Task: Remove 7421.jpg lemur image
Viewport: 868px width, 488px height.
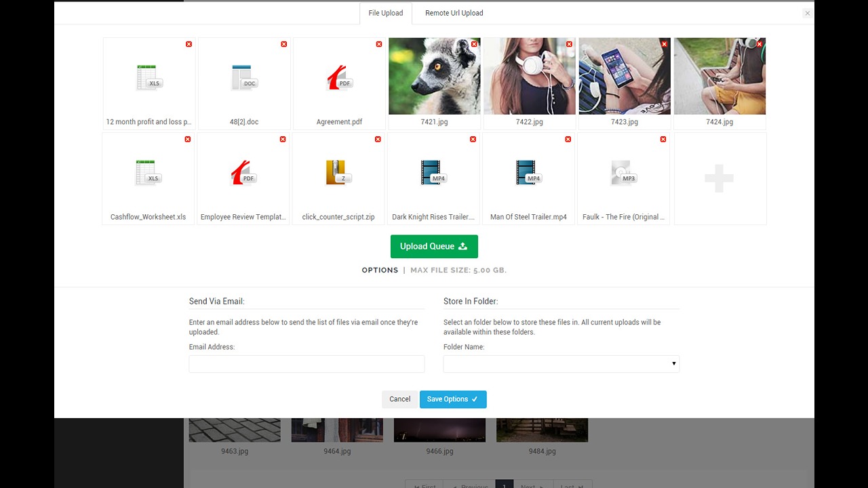Action: click(474, 44)
